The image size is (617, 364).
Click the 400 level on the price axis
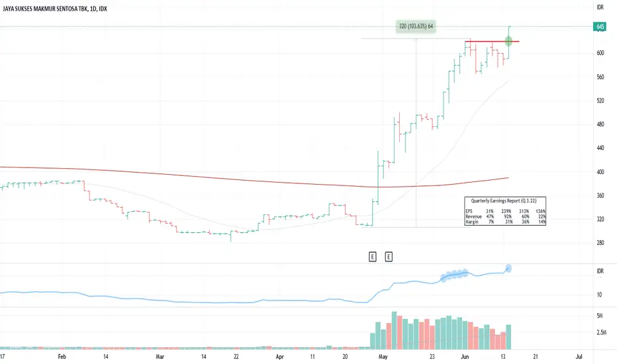(x=600, y=172)
